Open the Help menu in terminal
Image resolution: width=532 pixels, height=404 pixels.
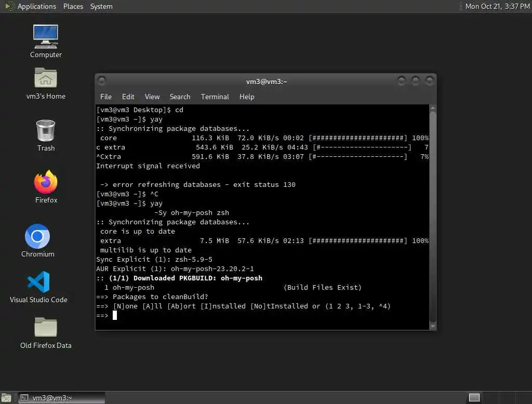tap(247, 97)
